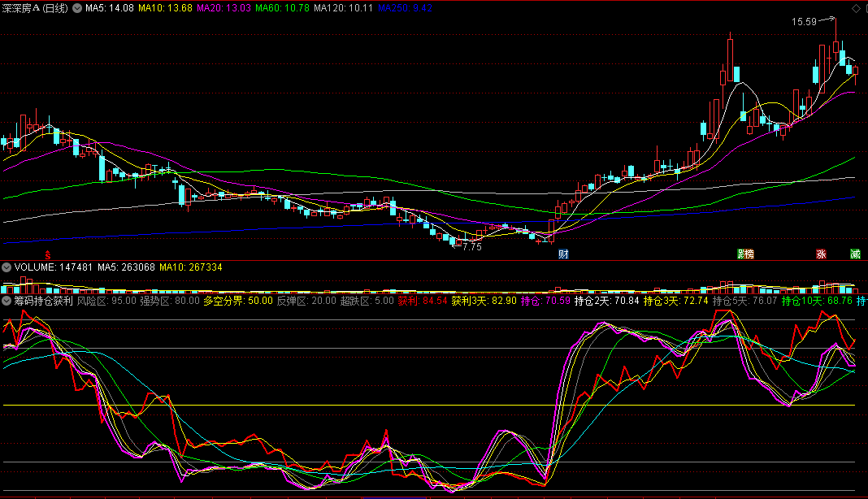Click the 持仓2天: 70.84 label
Screen dimensions: 868x499
coord(607,301)
